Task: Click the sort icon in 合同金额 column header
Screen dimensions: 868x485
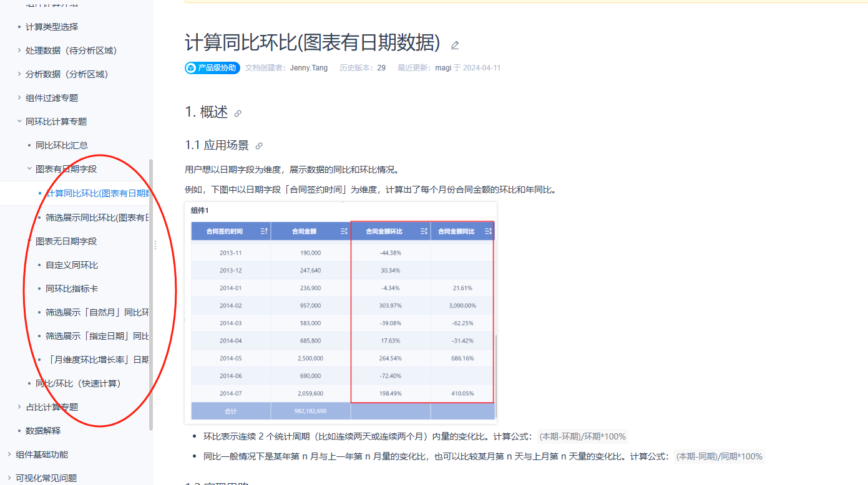Action: coord(344,231)
